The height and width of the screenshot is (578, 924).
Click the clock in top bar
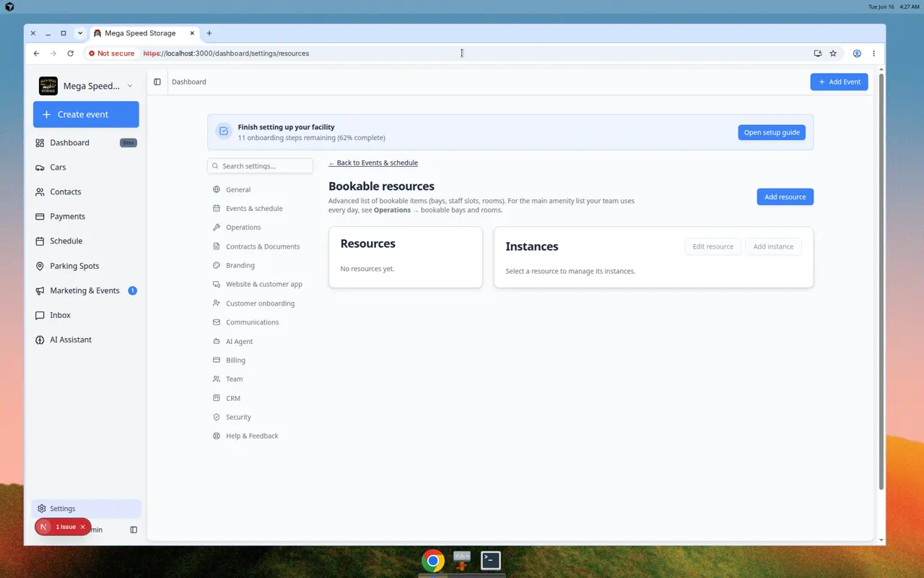tap(910, 7)
